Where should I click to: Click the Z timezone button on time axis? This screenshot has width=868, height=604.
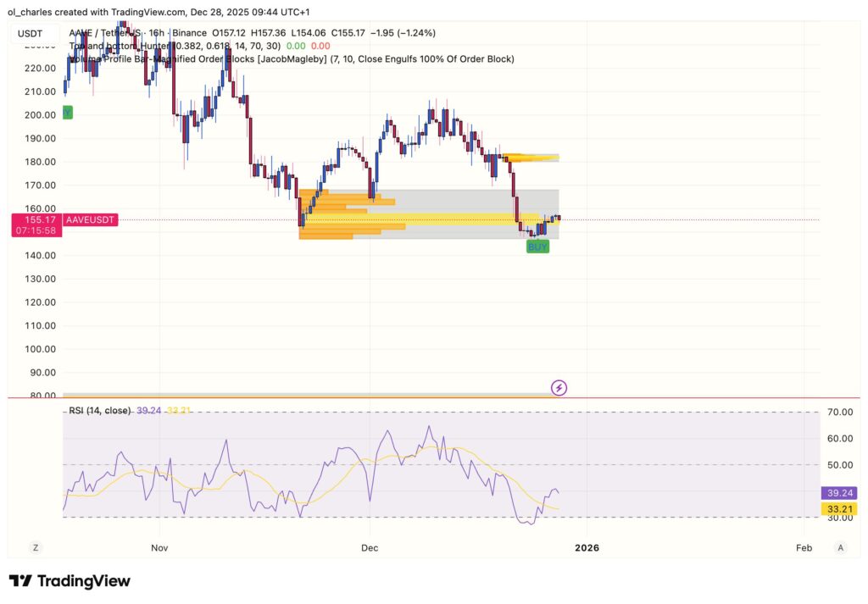[36, 548]
